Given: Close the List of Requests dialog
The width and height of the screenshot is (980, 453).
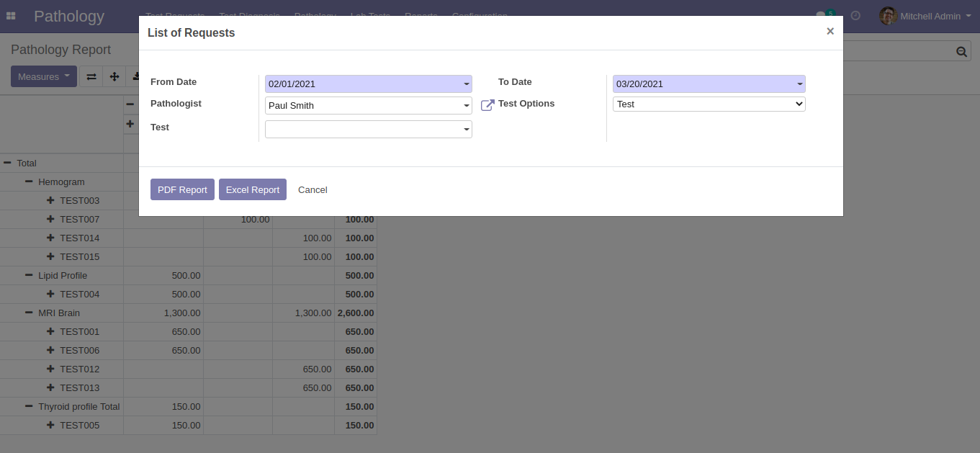Looking at the screenshot, I should click(x=830, y=32).
